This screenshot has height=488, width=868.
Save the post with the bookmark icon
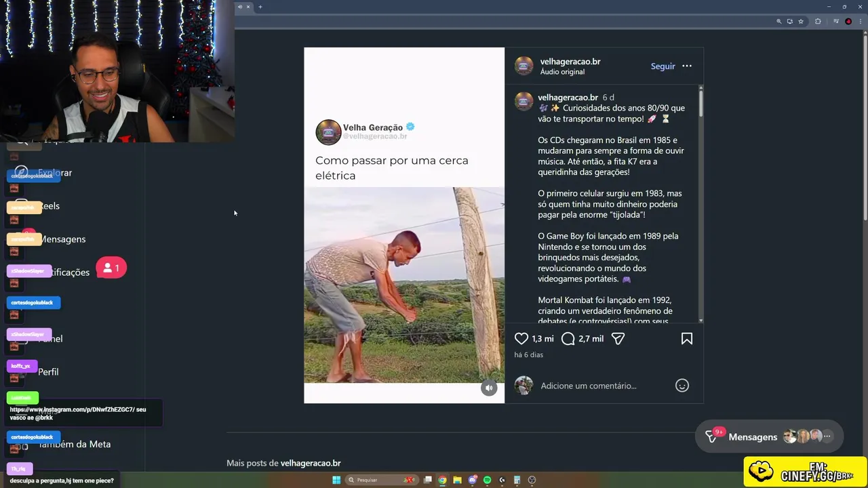686,338
